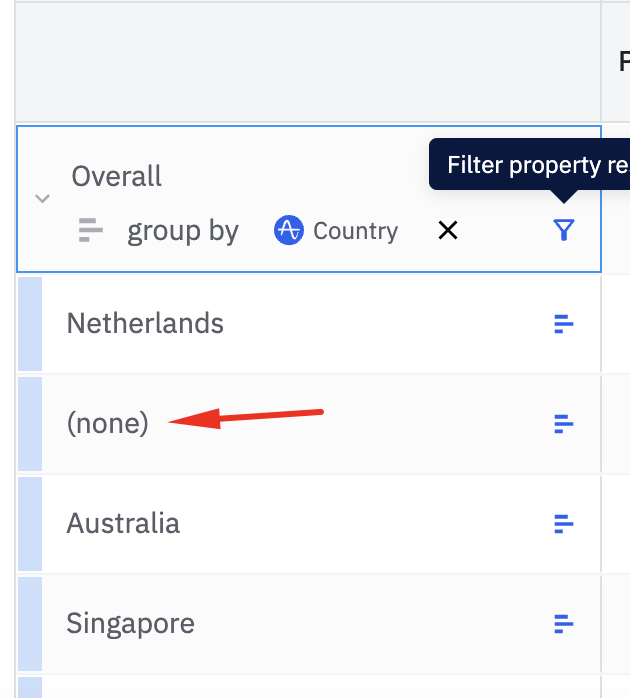
Task: Toggle the (none) row color bar
Action: click(x=30, y=424)
